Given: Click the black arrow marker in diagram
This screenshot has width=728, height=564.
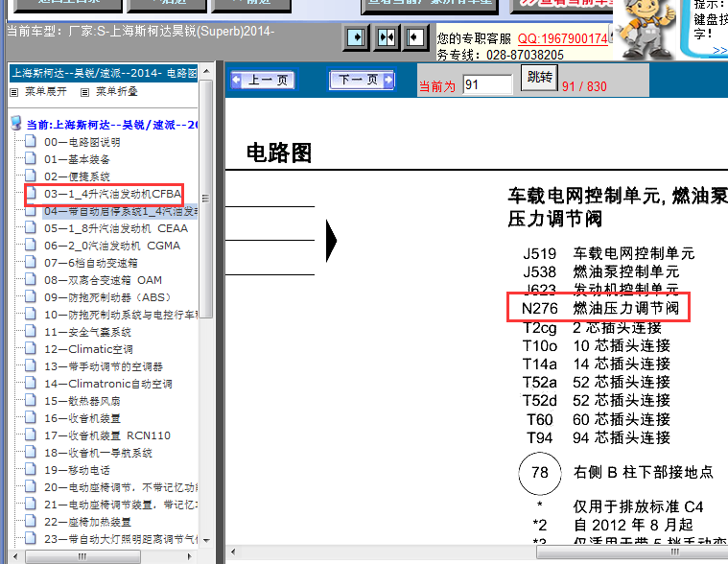Looking at the screenshot, I should coord(332,241).
